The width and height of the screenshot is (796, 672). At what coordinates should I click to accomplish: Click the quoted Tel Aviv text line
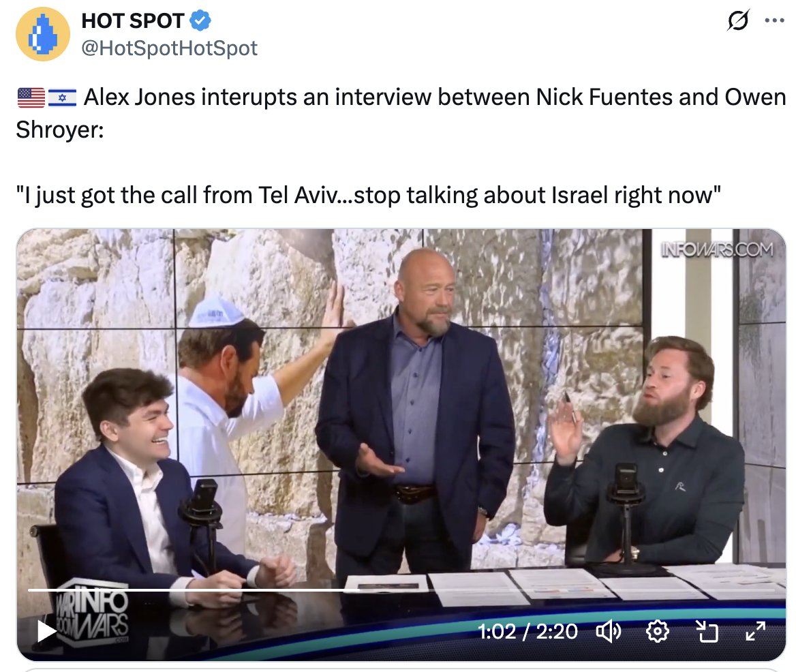click(x=369, y=196)
